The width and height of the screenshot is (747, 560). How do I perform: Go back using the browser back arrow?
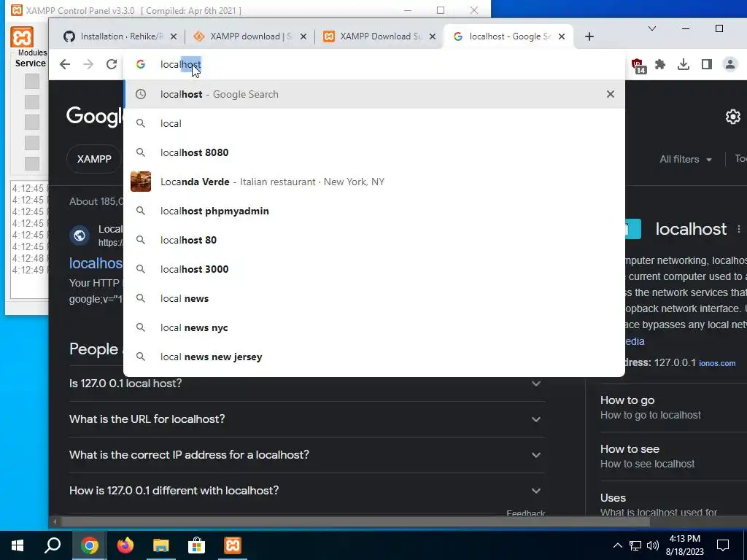(65, 64)
